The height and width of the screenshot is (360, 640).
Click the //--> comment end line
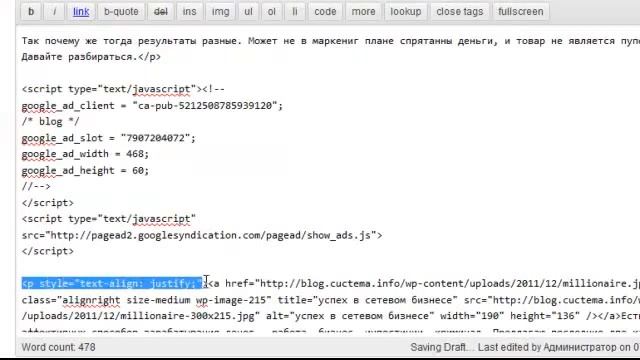36,187
